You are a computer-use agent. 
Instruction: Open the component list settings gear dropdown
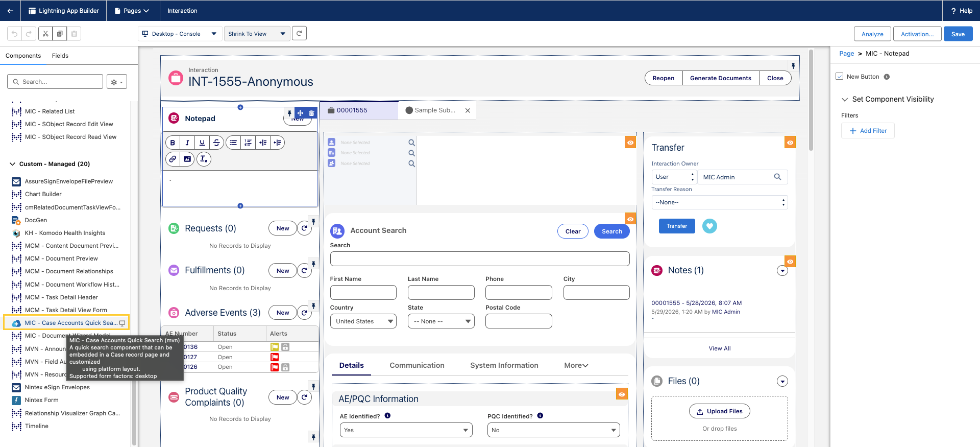click(117, 82)
